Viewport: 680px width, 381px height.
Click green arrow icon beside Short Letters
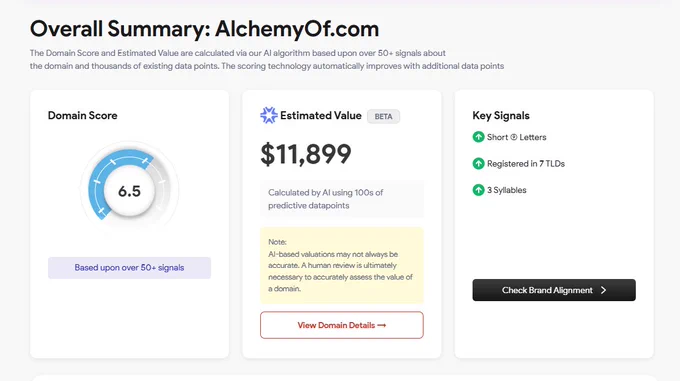pyautogui.click(x=478, y=137)
